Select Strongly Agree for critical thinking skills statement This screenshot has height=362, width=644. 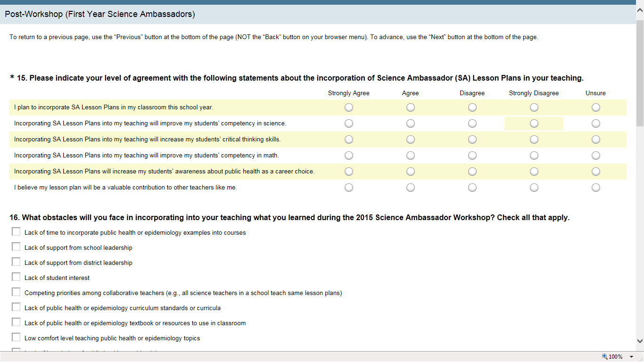pyautogui.click(x=349, y=140)
